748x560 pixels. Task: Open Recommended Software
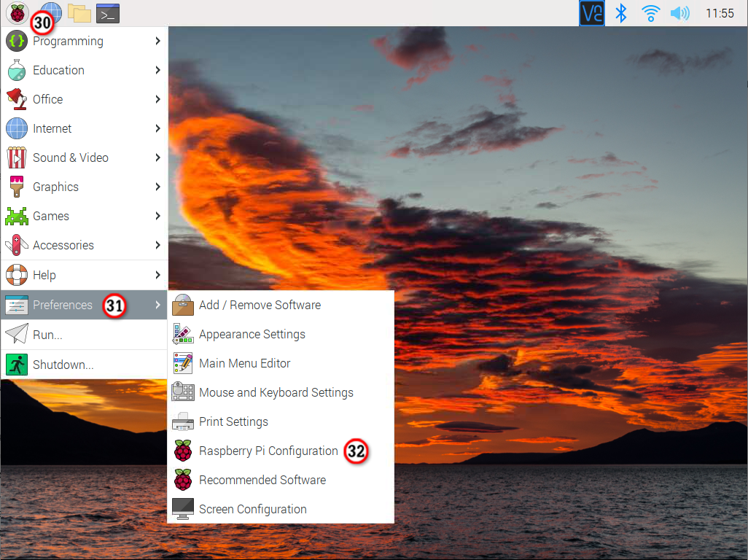tap(281, 480)
